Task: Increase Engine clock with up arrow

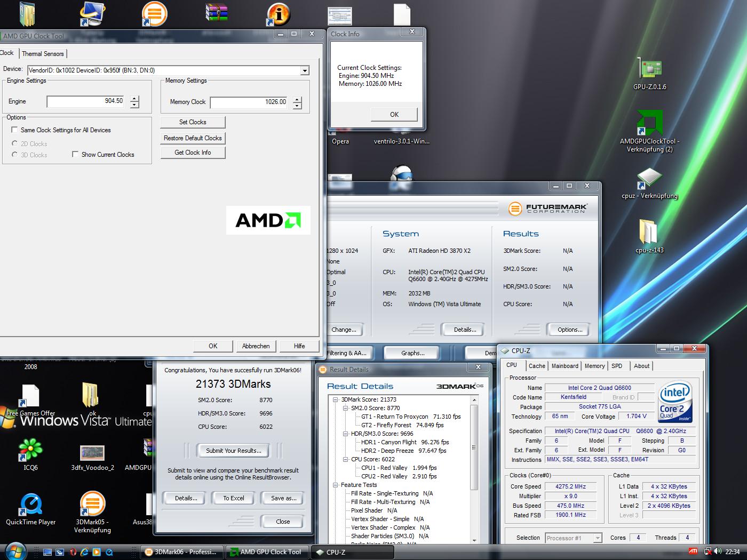Action: [x=134, y=99]
